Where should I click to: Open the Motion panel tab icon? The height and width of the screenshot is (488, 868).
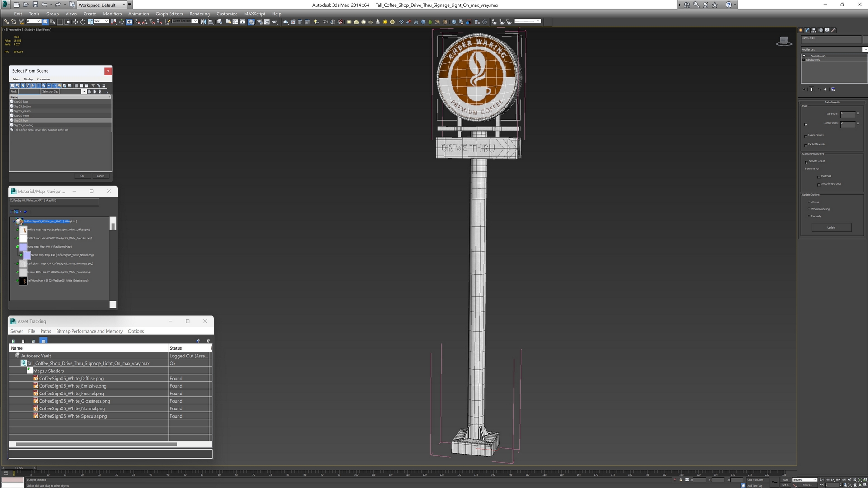coord(821,30)
